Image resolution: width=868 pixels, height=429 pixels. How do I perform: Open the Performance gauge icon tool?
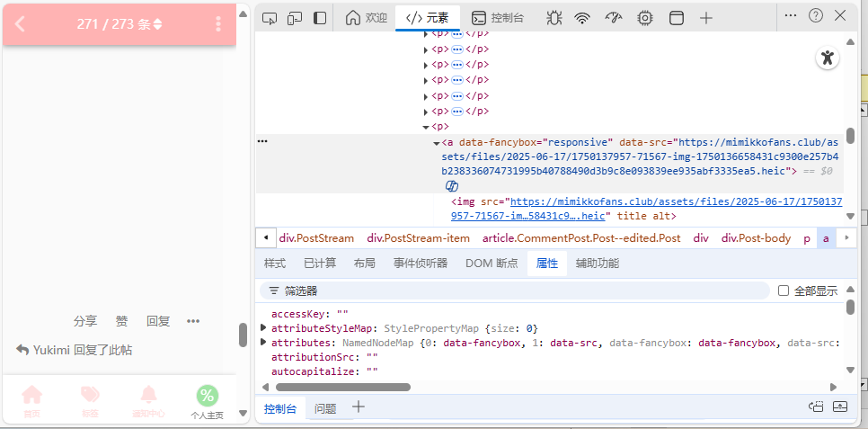pyautogui.click(x=614, y=17)
